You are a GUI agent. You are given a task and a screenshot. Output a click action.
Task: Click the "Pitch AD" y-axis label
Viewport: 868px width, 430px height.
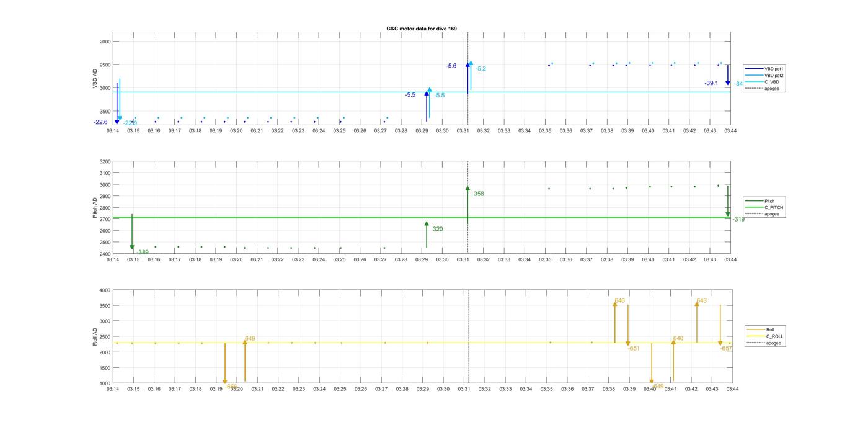[95, 208]
